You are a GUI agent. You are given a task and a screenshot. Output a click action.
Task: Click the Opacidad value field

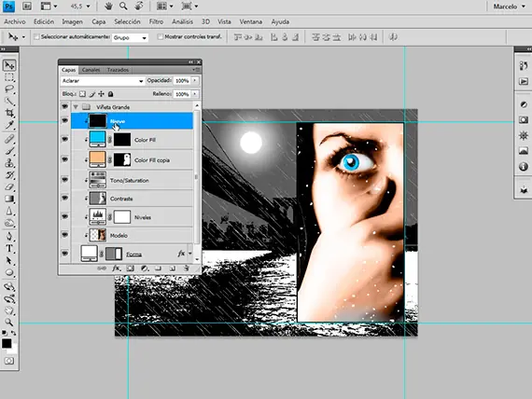(182, 81)
